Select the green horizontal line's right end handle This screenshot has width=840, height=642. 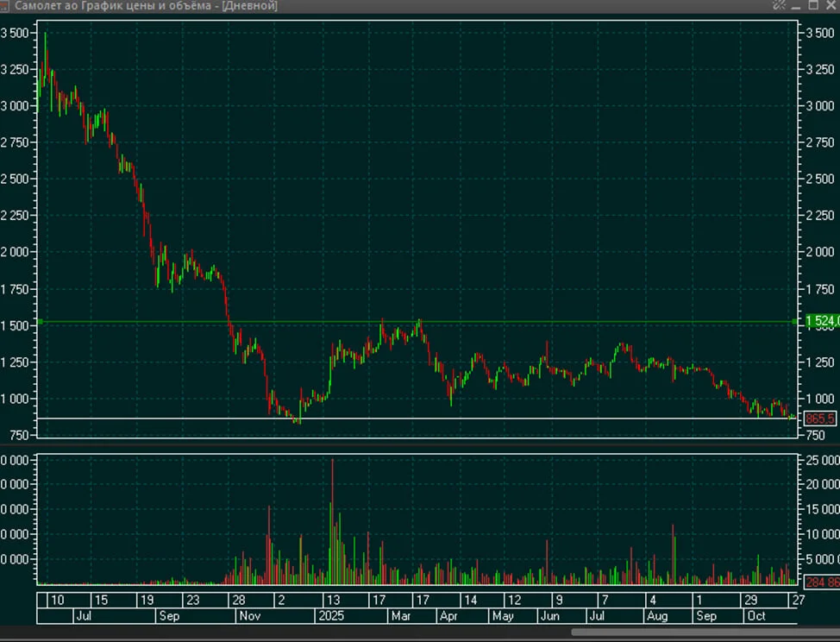pyautogui.click(x=795, y=322)
